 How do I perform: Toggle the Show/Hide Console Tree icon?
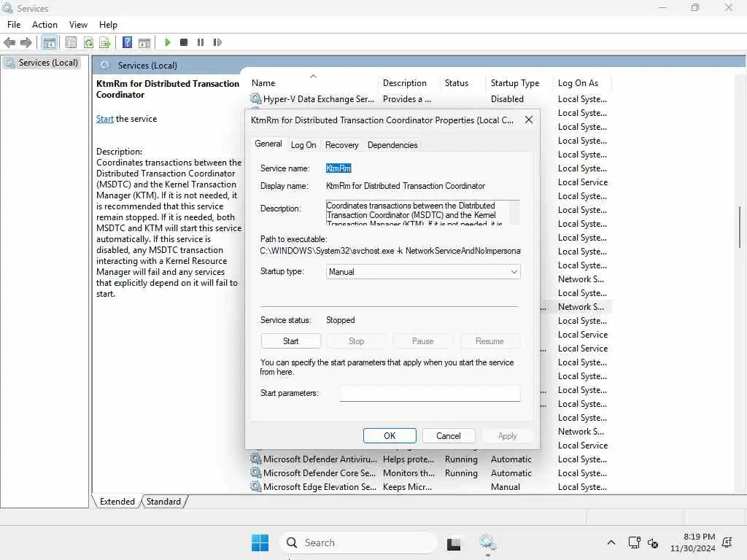tap(49, 42)
